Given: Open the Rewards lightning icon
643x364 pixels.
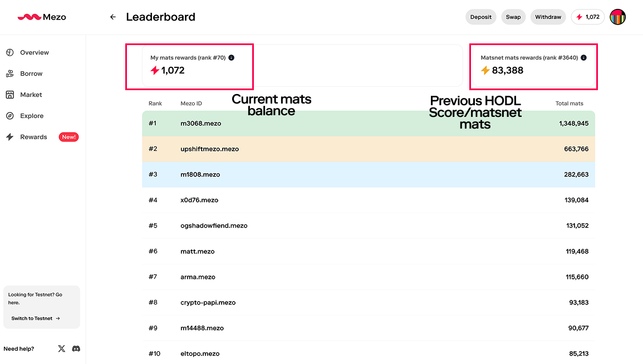Looking at the screenshot, I should [10, 136].
